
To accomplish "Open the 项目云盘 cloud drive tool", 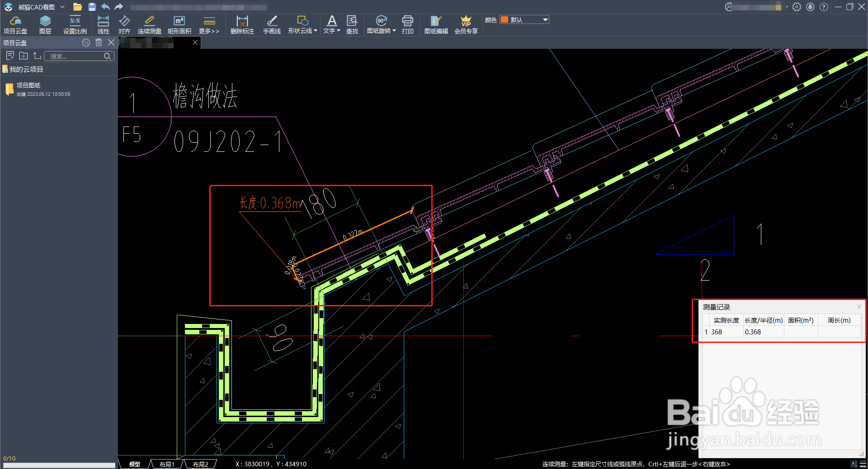I will 15,25.
